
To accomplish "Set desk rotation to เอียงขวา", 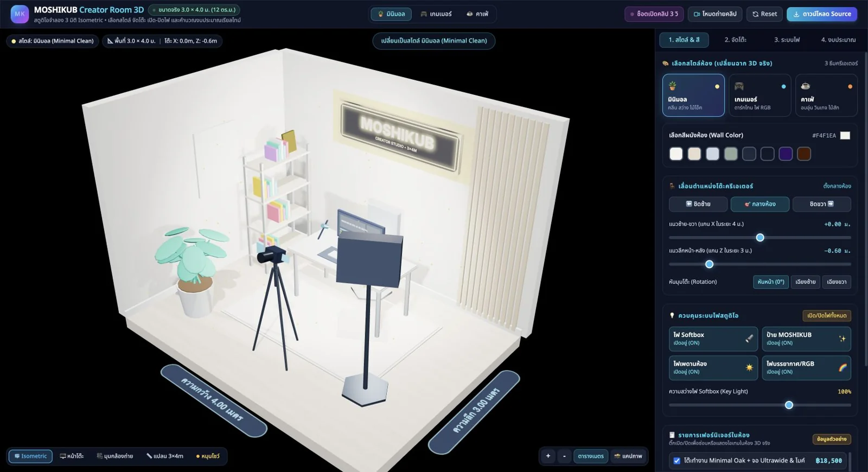I will (837, 282).
